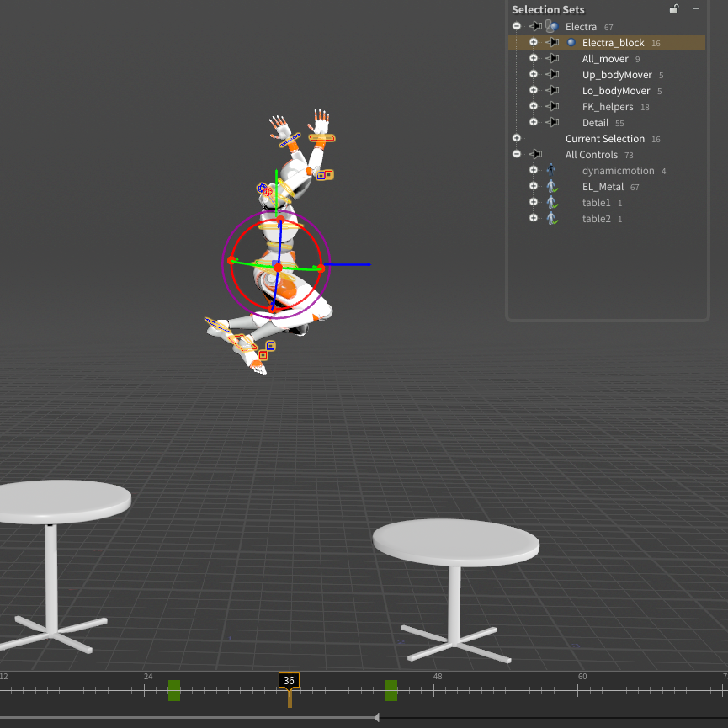Click the sphere icon next to Electra

pyautogui.click(x=551, y=26)
